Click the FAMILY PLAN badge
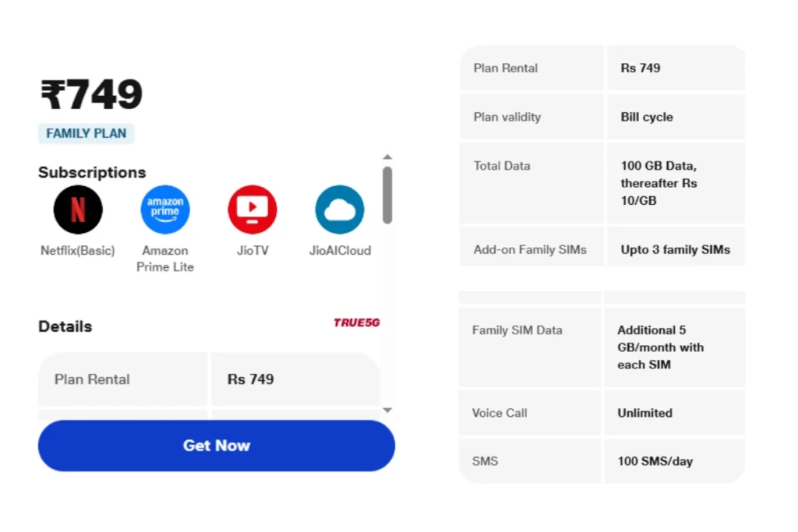 [x=86, y=133]
